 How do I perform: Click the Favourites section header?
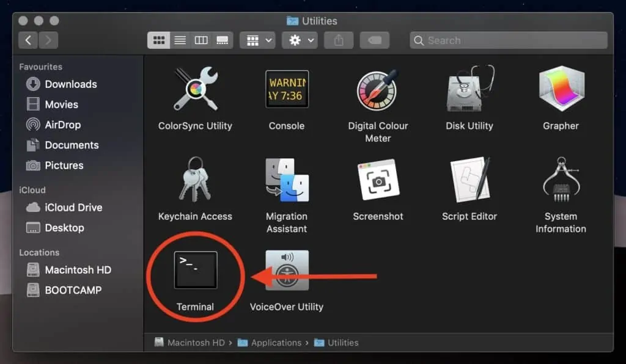tap(41, 67)
